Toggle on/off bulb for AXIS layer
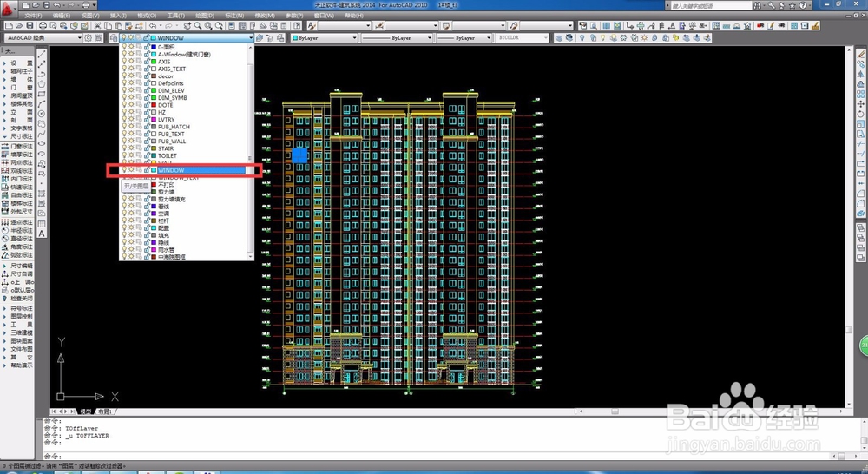 coord(124,62)
